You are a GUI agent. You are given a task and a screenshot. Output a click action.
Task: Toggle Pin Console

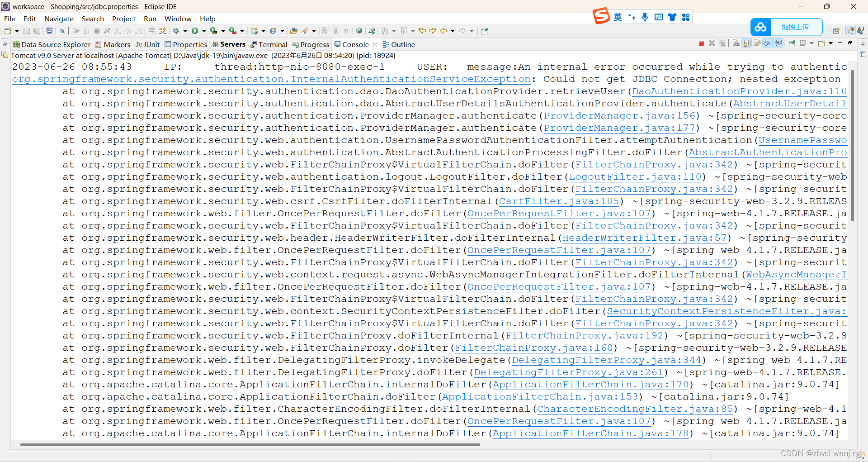(x=792, y=43)
